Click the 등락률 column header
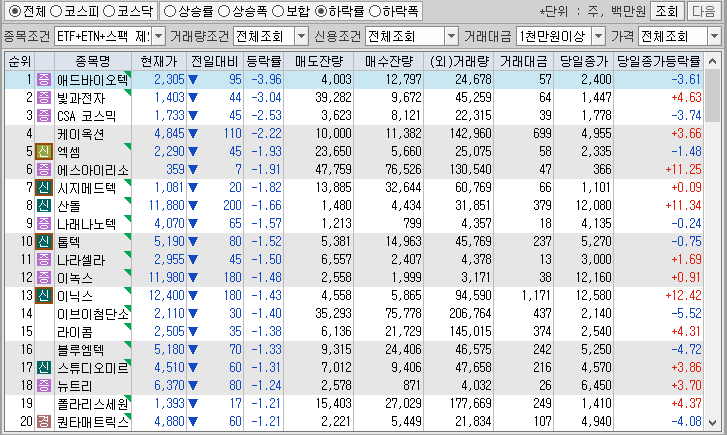Image resolution: width=727 pixels, height=435 pixels. 263,61
